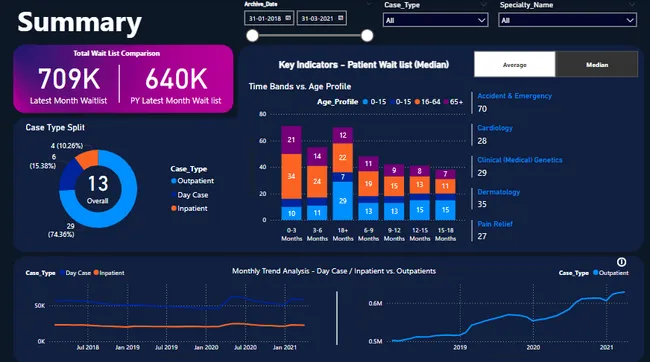Click the Outpatient marker in right trend legend

coord(596,272)
